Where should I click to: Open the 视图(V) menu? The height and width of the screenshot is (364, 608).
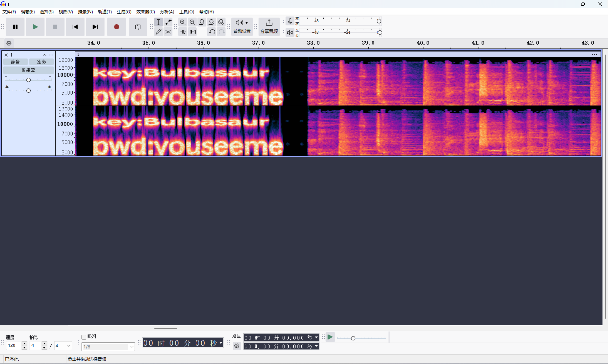tap(66, 12)
